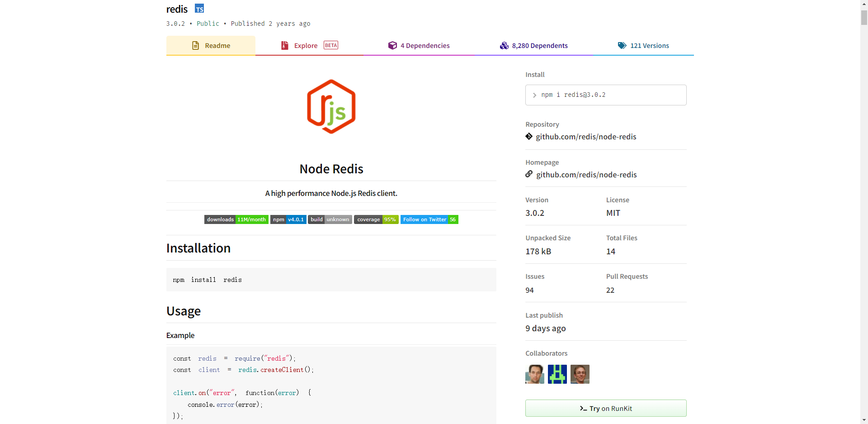The height and width of the screenshot is (424, 868).
Task: Open the downloads 11M/month badge
Action: click(236, 219)
